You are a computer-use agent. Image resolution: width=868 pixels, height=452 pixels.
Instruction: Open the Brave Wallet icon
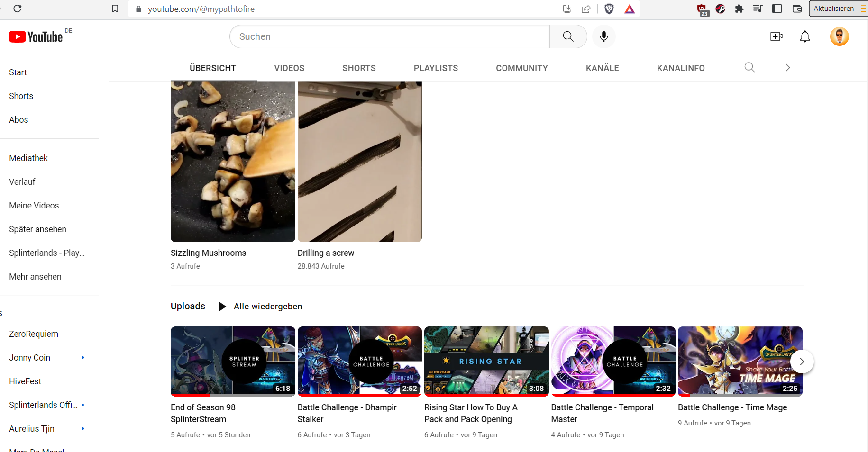[797, 9]
